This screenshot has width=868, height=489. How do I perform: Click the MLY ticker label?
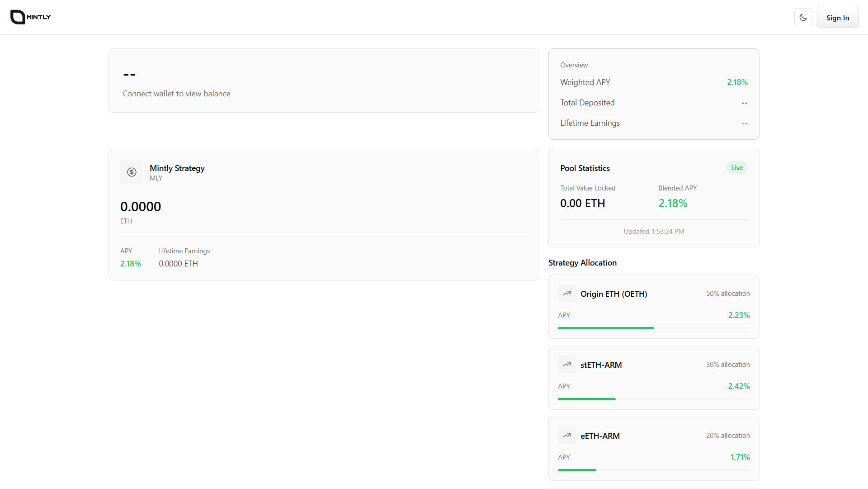(156, 178)
